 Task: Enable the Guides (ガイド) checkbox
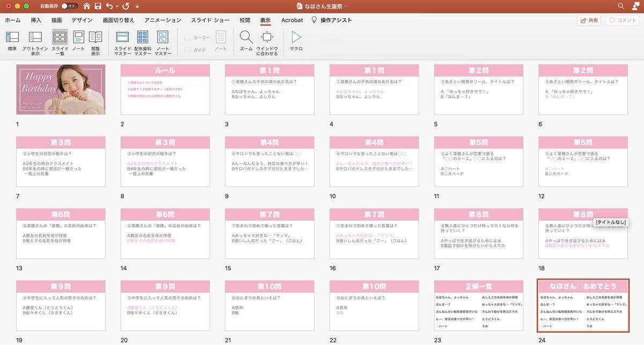187,49
